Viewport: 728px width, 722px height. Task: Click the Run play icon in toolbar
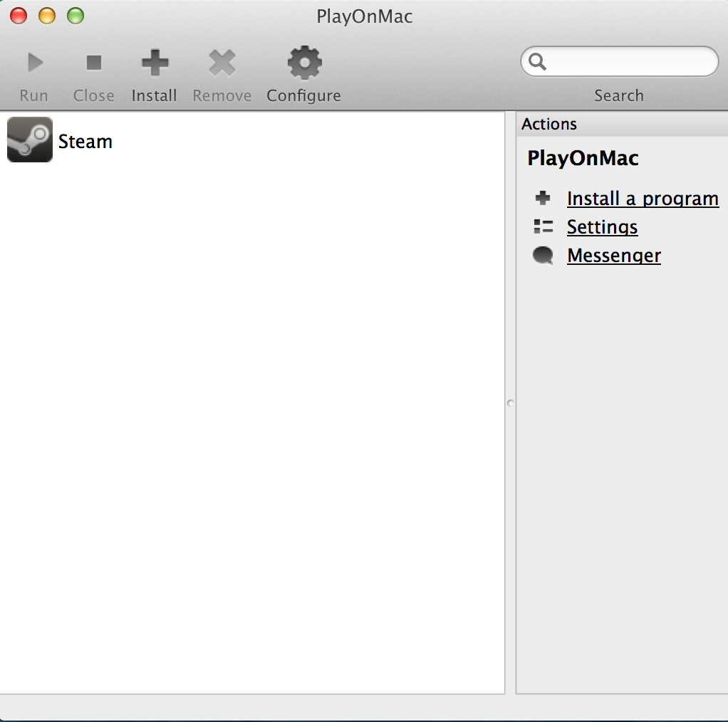35,62
